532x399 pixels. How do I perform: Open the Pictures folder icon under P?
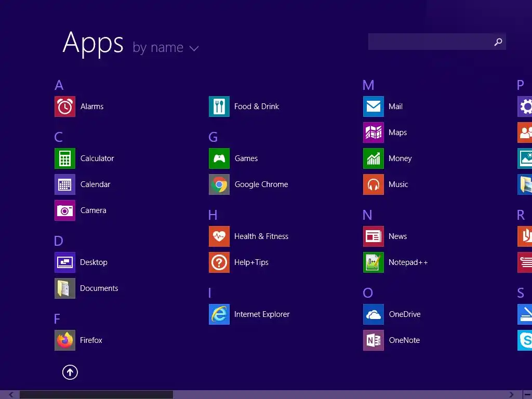tap(525, 184)
